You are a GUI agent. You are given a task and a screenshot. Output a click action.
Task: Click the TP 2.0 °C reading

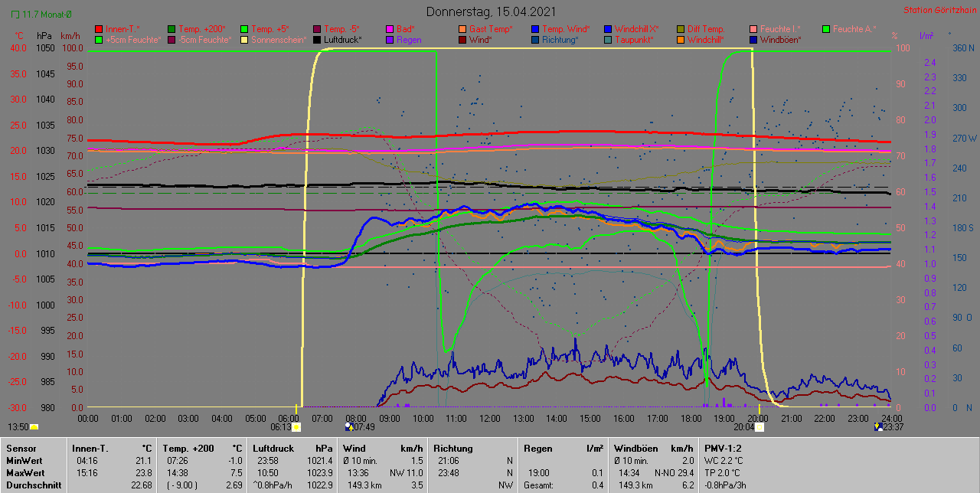pyautogui.click(x=723, y=473)
